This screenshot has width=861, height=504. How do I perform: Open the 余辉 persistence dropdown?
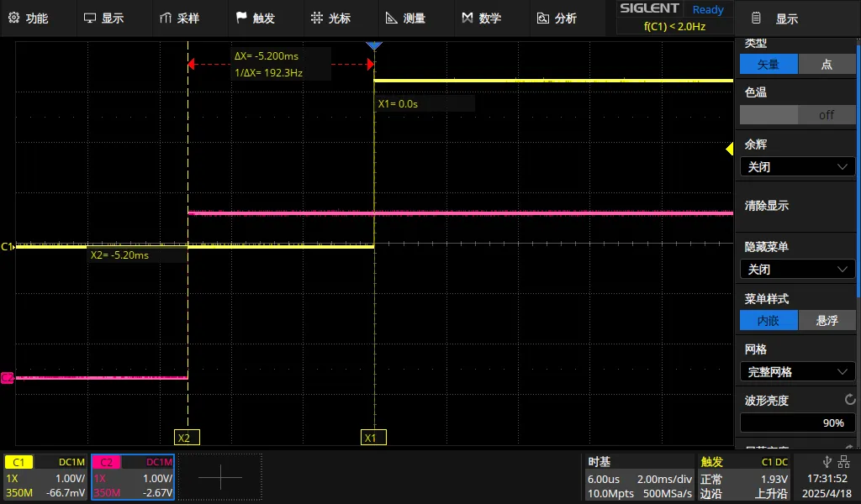click(x=797, y=166)
